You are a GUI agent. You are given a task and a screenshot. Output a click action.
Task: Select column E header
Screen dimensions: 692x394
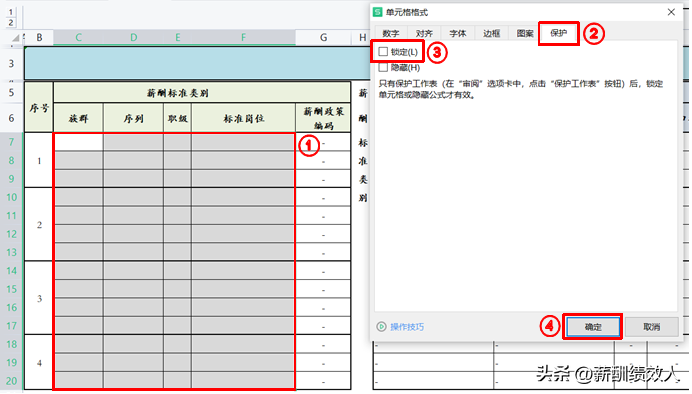pyautogui.click(x=177, y=38)
